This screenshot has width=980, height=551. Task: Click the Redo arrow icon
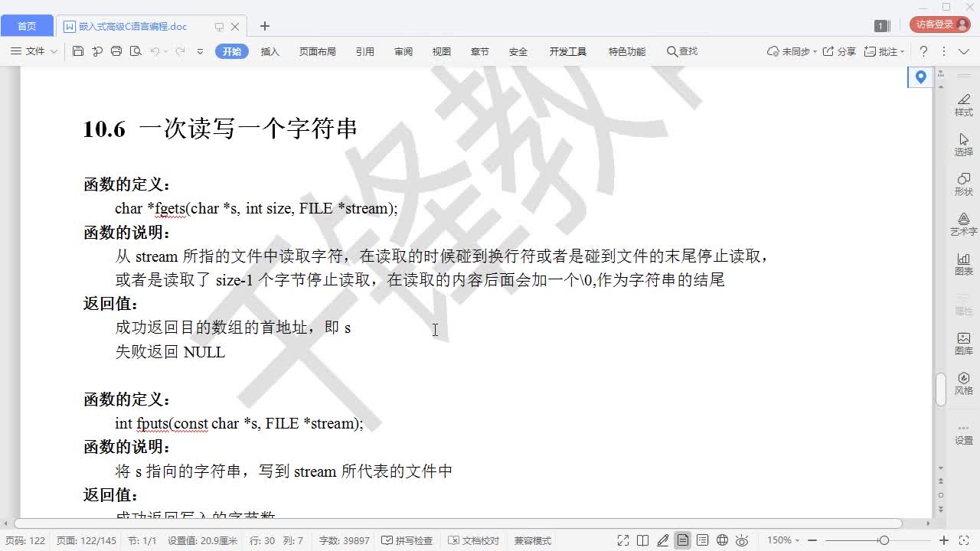181,51
